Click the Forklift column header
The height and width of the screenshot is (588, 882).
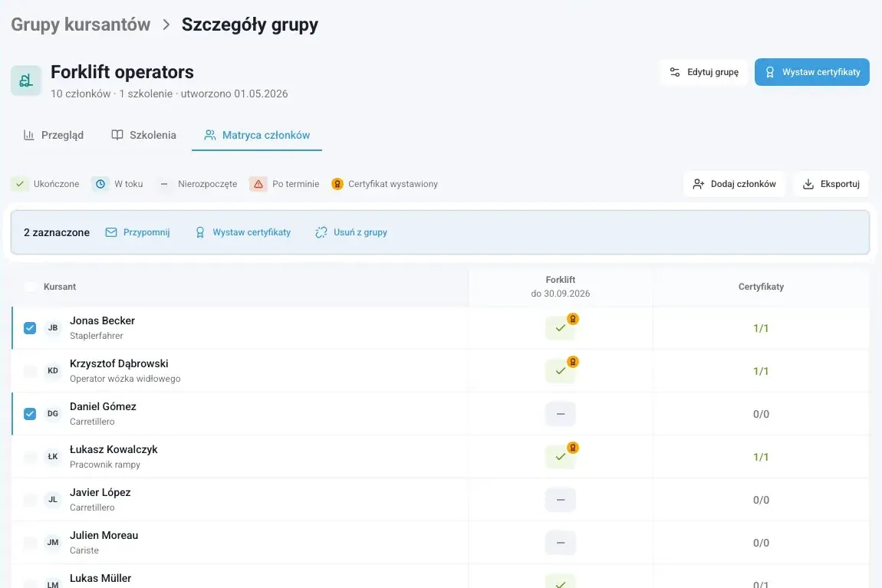pos(560,287)
